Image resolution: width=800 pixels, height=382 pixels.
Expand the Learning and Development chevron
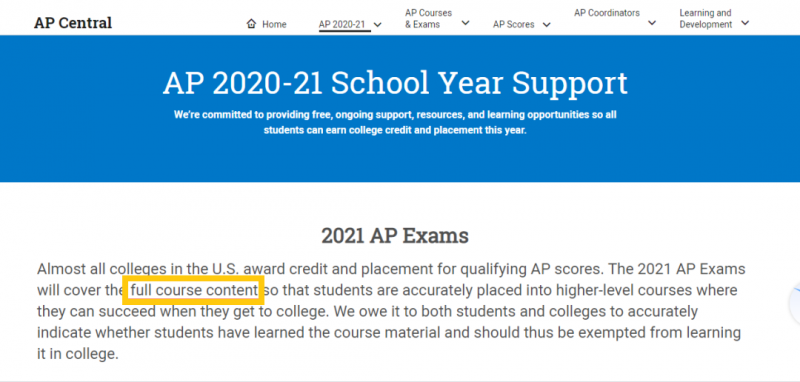[745, 22]
